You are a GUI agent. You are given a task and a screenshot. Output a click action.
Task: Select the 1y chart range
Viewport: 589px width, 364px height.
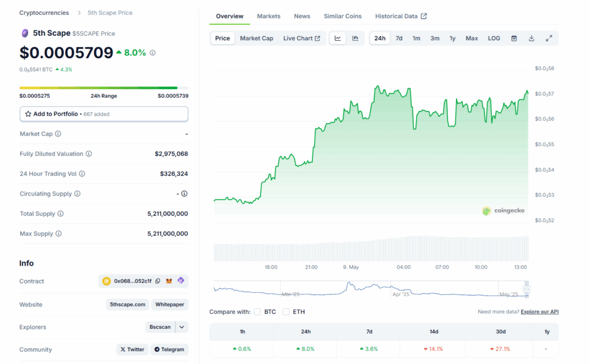[x=453, y=39]
